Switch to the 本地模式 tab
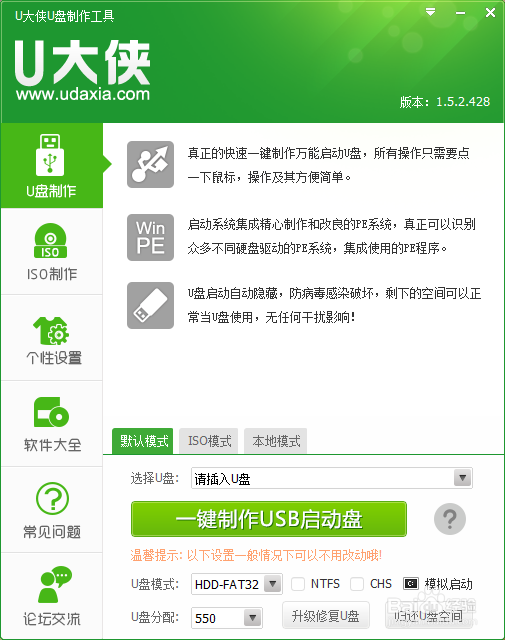The width and height of the screenshot is (505, 640). point(276,441)
